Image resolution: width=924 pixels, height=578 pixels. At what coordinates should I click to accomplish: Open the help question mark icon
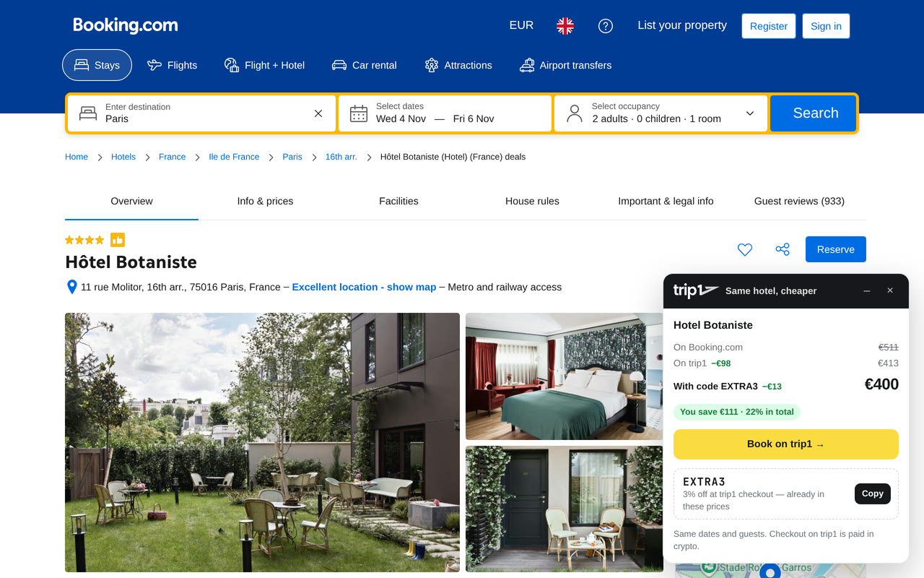point(606,26)
